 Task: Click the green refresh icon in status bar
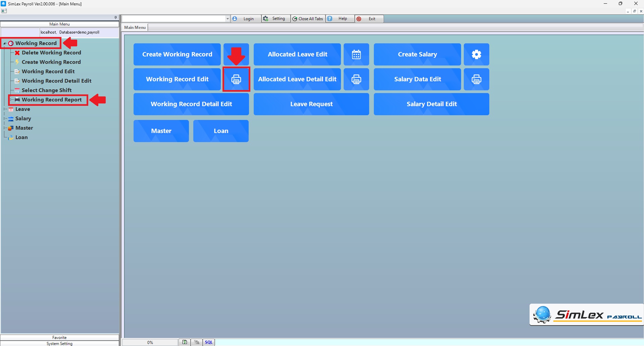(185, 342)
